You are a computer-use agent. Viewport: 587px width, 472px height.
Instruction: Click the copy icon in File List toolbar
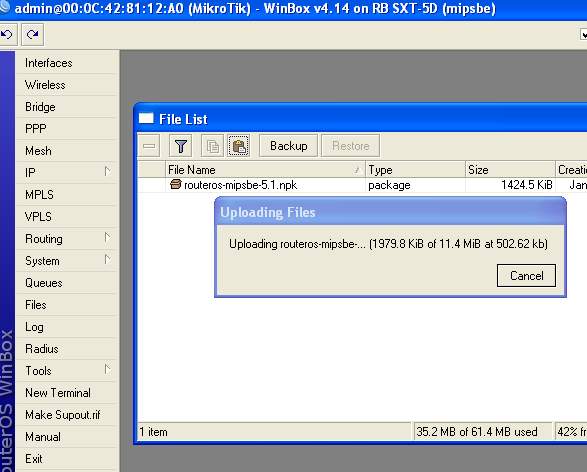pos(212,146)
